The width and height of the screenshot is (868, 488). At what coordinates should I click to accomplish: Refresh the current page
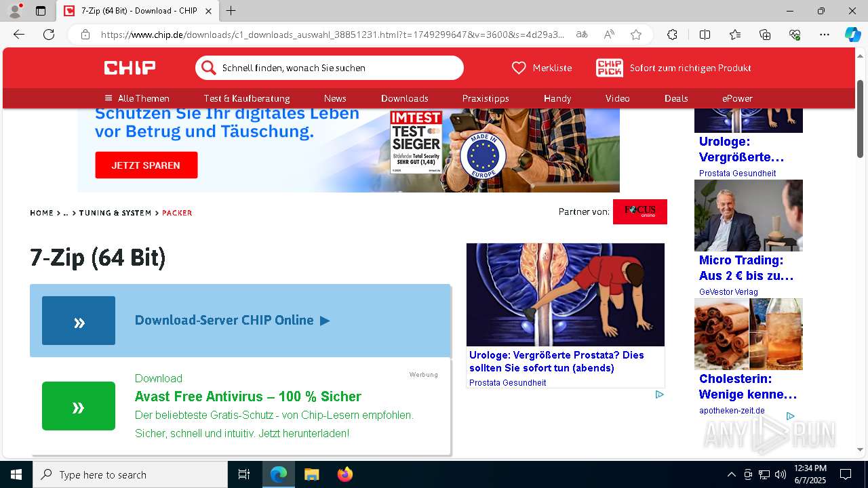pyautogui.click(x=49, y=35)
